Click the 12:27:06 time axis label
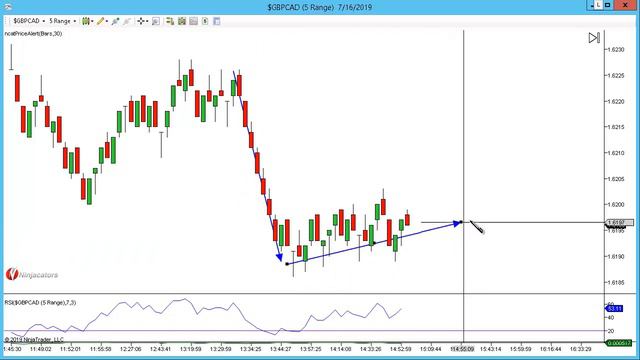The height and width of the screenshot is (360, 640). [131, 349]
